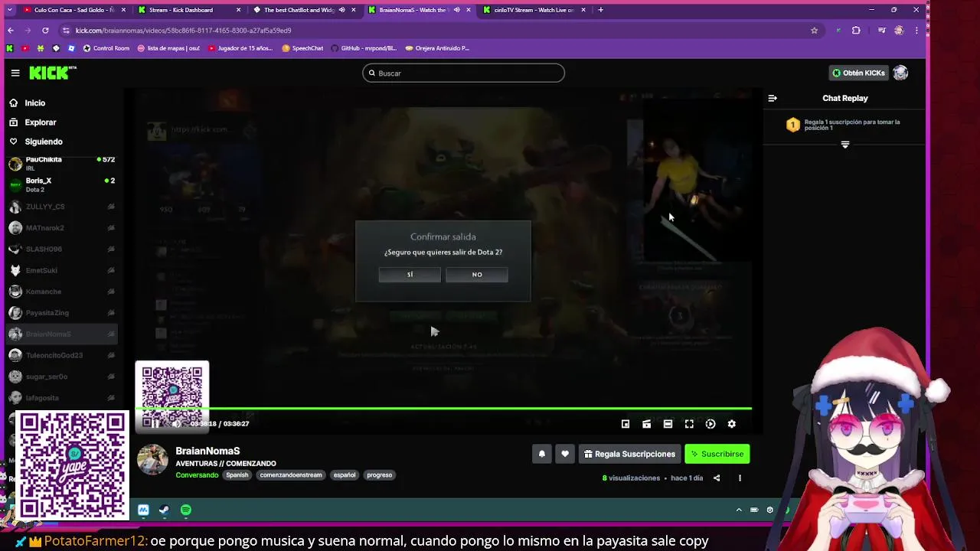
Task: Select the progreso tag
Action: pos(379,475)
